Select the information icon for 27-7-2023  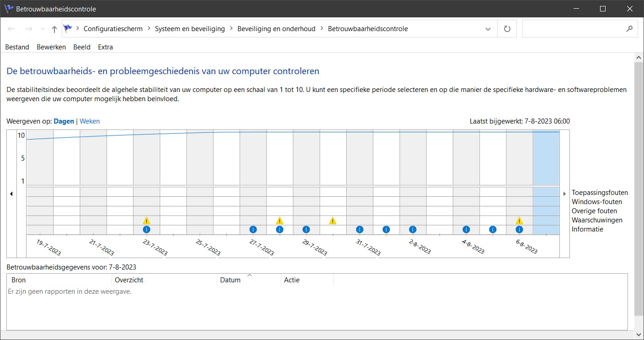(253, 230)
